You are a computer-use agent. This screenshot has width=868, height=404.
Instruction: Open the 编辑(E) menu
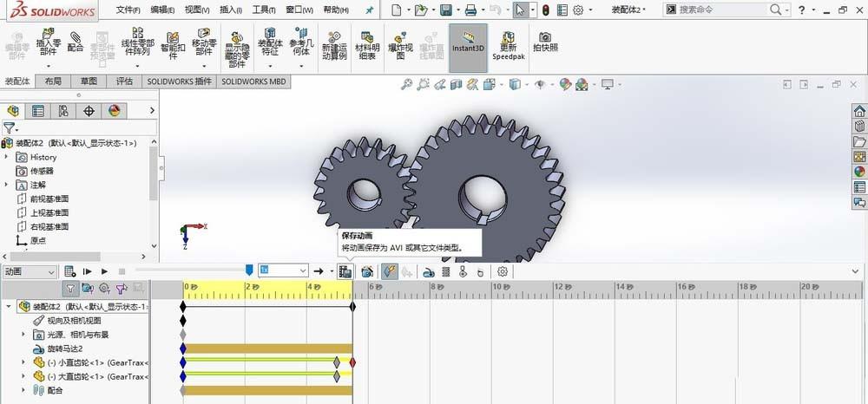[162, 10]
